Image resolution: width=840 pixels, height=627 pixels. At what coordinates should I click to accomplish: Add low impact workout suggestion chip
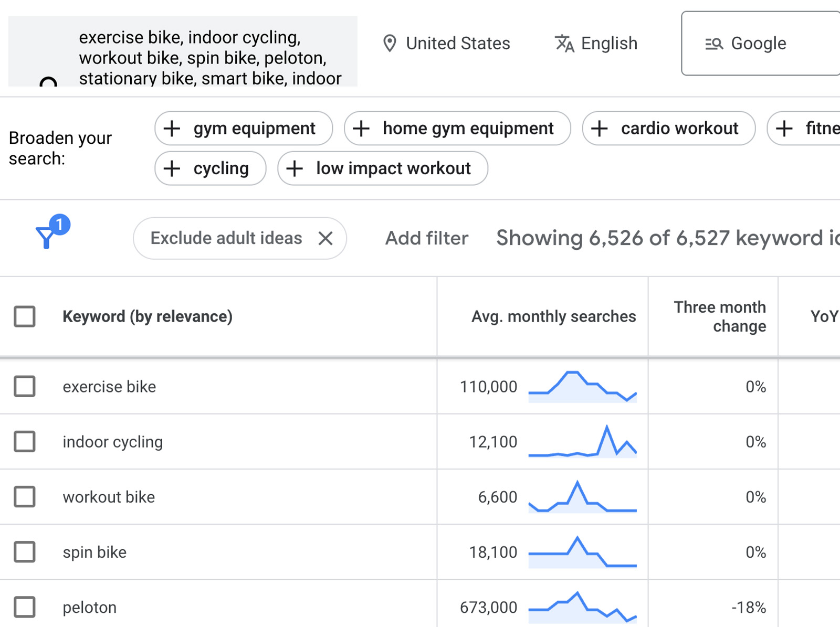(383, 168)
